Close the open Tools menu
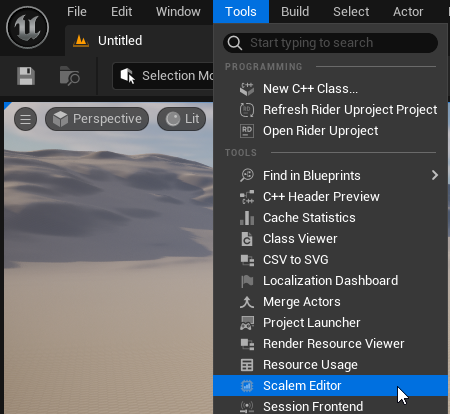This screenshot has width=450, height=414. [x=241, y=12]
